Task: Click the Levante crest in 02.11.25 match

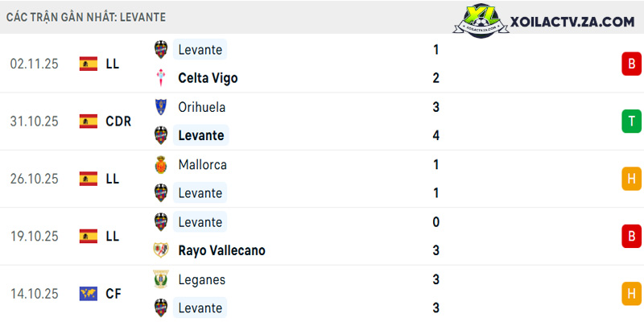Action: click(160, 49)
